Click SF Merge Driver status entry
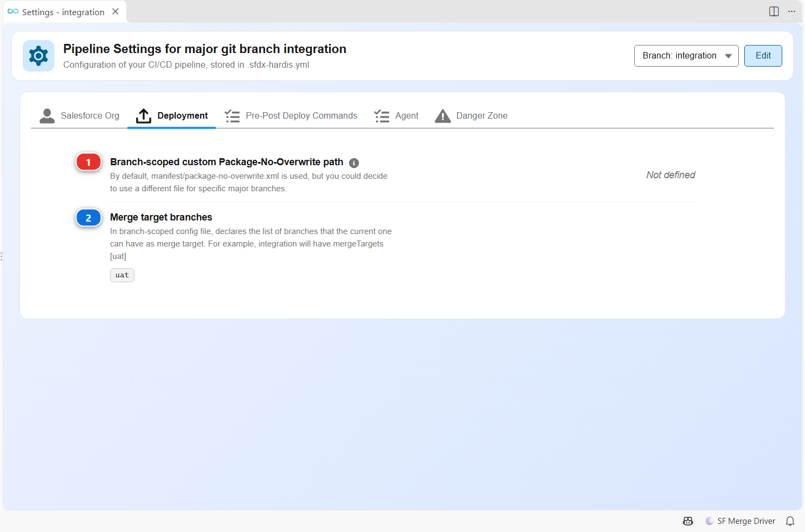 click(740, 521)
